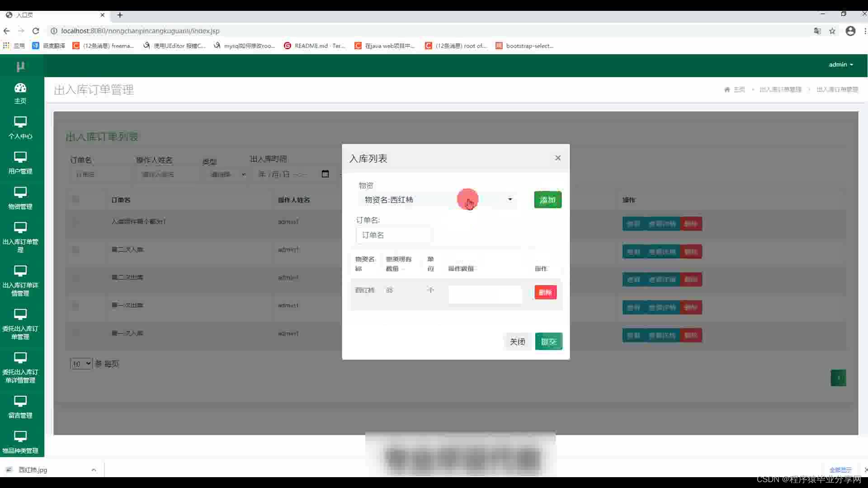Go to 物资管理 sidebar icon
The image size is (868, 488).
(x=20, y=192)
